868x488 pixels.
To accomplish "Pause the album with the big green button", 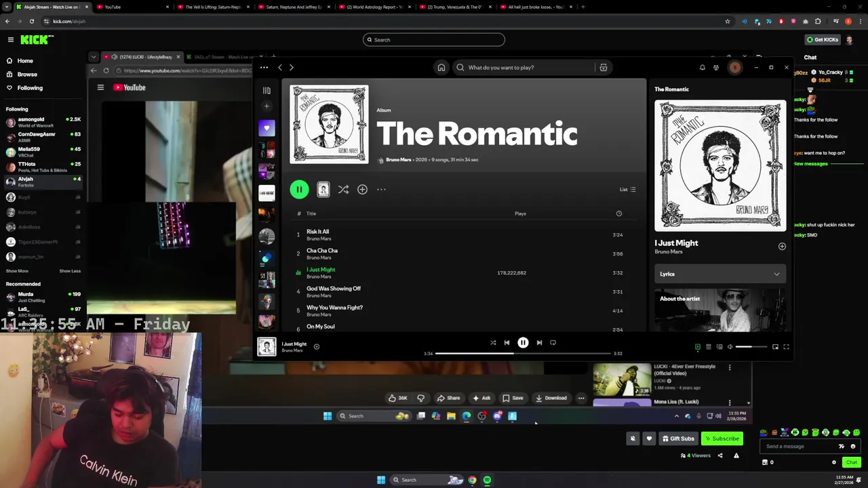I will click(x=299, y=190).
